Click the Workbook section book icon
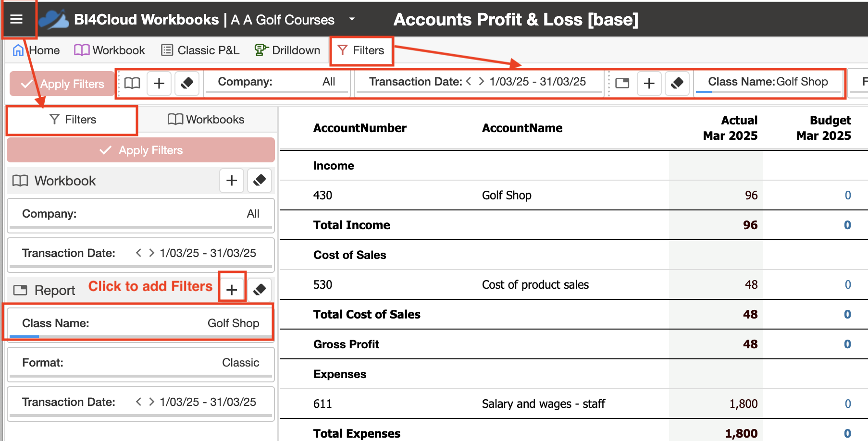The image size is (868, 441). click(20, 181)
